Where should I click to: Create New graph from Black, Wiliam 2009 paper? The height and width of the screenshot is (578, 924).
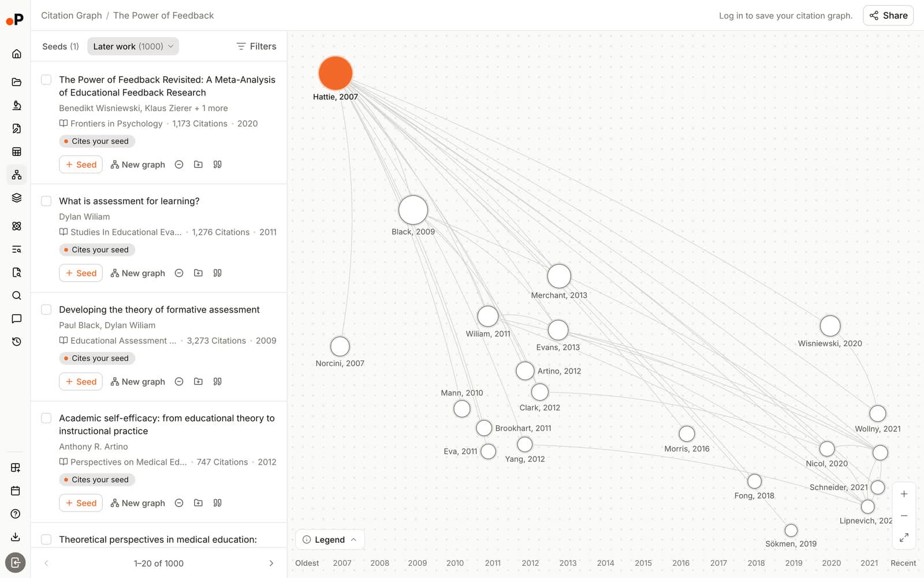[x=137, y=381]
